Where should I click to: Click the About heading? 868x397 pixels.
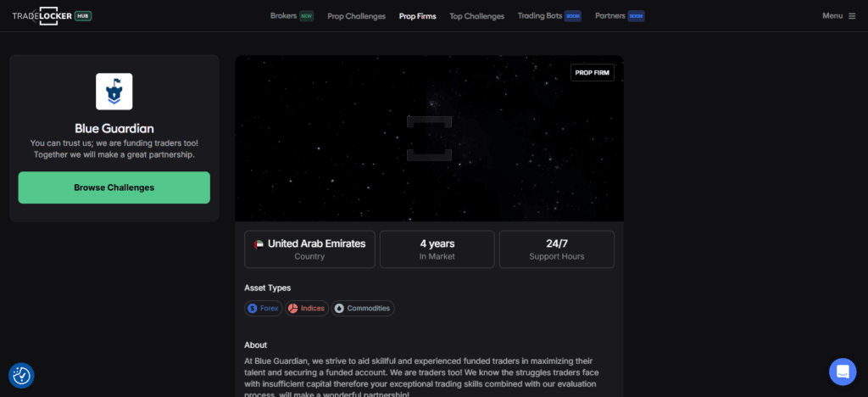(256, 345)
